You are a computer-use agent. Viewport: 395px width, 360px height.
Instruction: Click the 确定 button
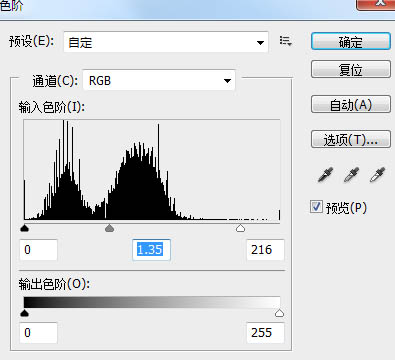pos(351,42)
